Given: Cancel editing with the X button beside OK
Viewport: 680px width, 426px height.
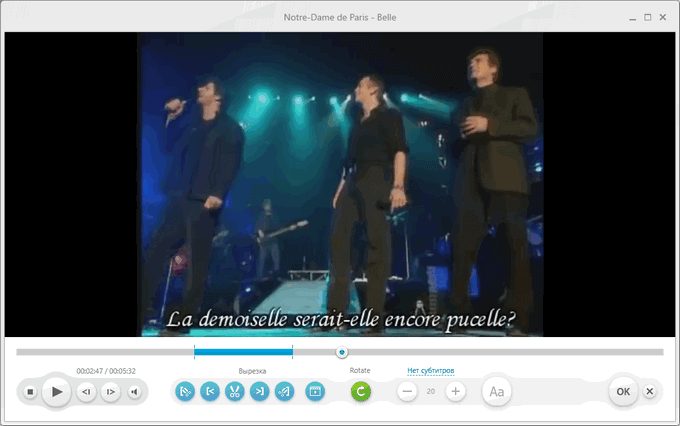Looking at the screenshot, I should [x=650, y=392].
